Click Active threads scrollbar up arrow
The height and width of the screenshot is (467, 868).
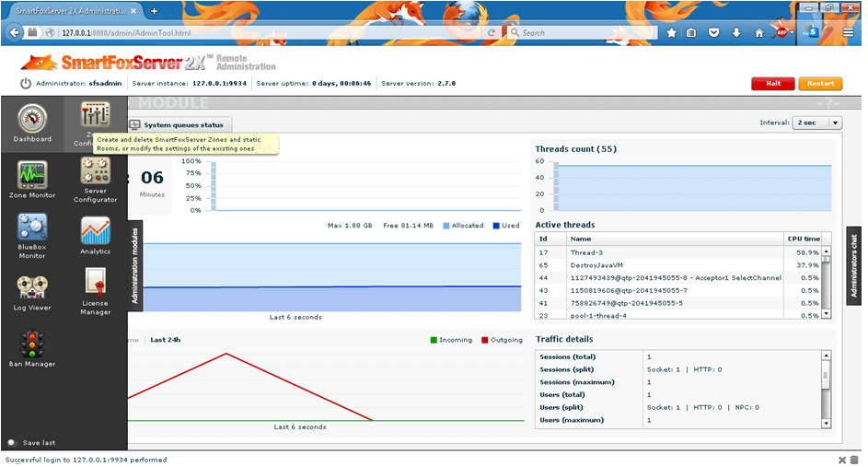[x=826, y=251]
